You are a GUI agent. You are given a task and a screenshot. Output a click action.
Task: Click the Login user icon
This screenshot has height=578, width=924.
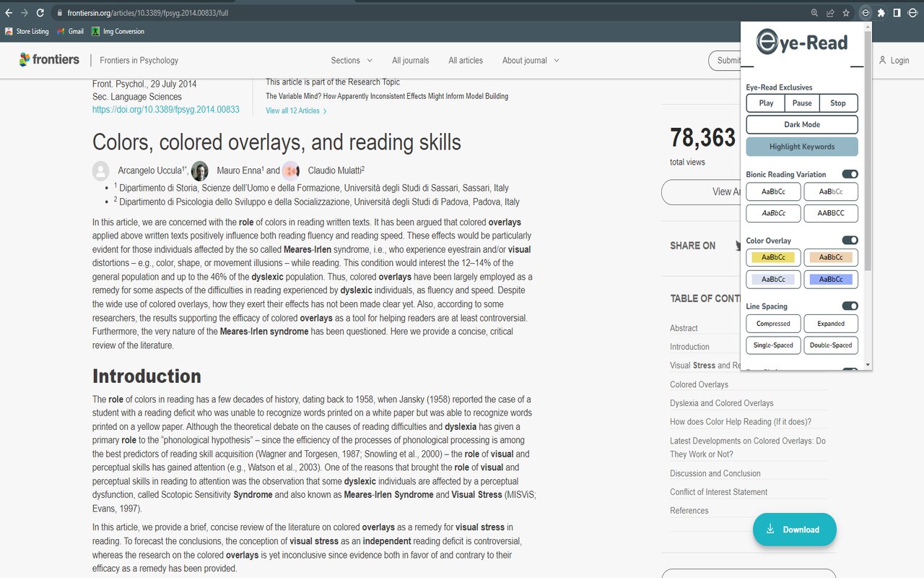[882, 60]
